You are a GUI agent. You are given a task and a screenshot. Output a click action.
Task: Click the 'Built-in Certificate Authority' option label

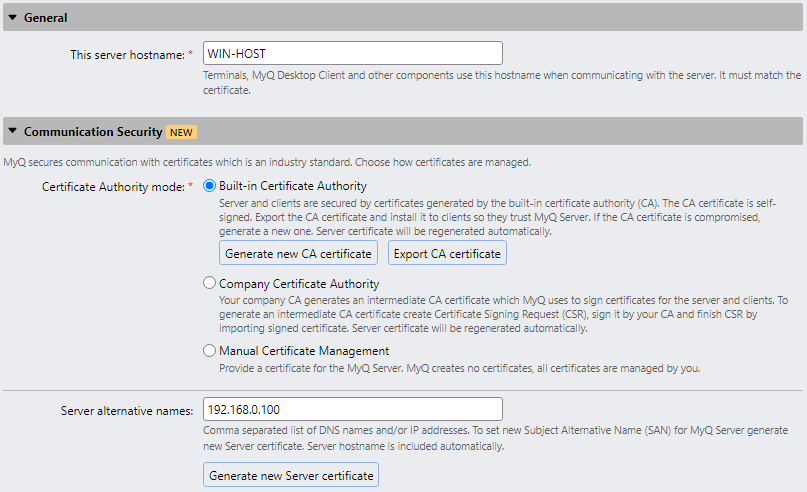click(293, 186)
